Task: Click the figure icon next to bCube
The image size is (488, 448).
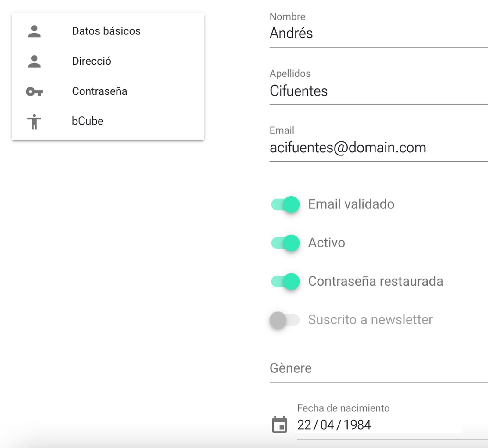Action: [34, 121]
